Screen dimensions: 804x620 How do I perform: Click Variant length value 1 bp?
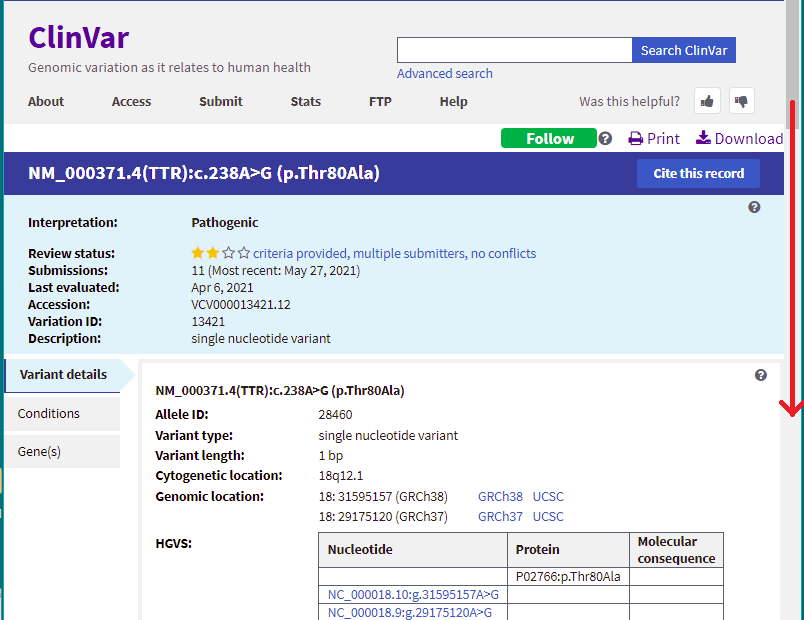331,455
